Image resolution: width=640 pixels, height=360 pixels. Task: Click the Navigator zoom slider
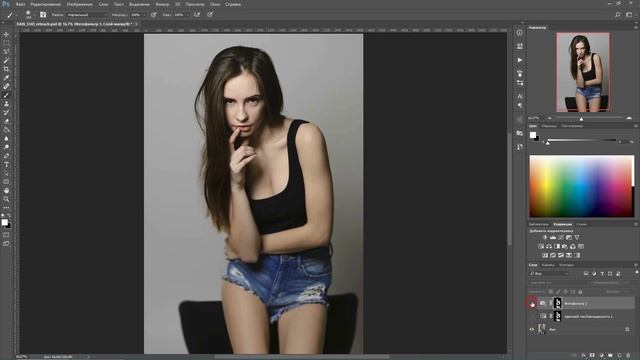click(589, 118)
